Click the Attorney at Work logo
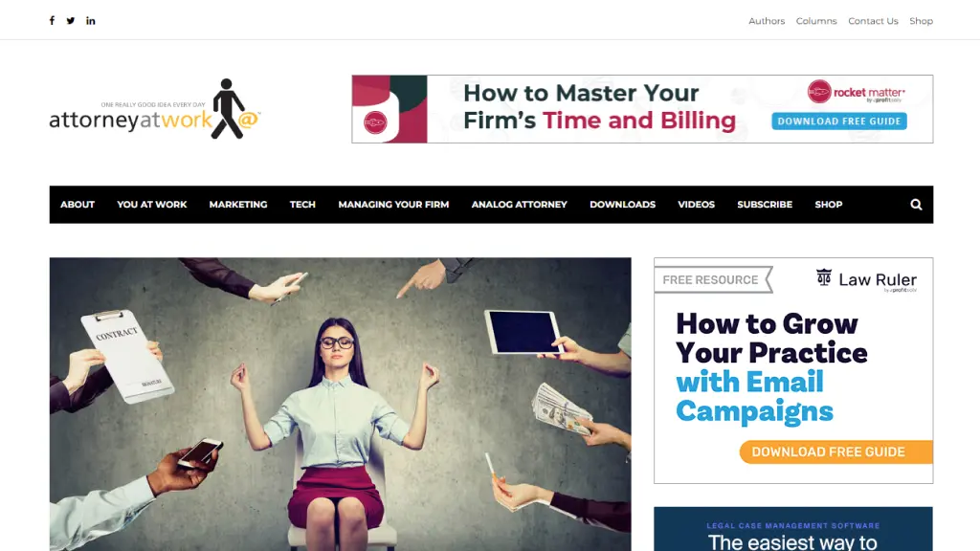 [x=155, y=109]
